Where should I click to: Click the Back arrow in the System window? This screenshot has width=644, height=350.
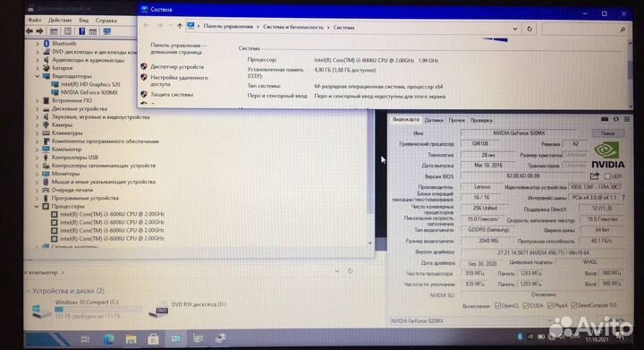(x=146, y=25)
